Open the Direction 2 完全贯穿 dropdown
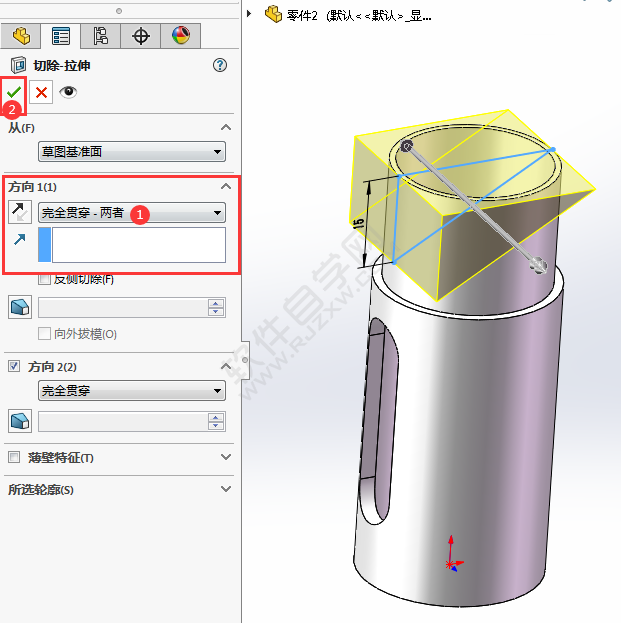 tap(132, 391)
